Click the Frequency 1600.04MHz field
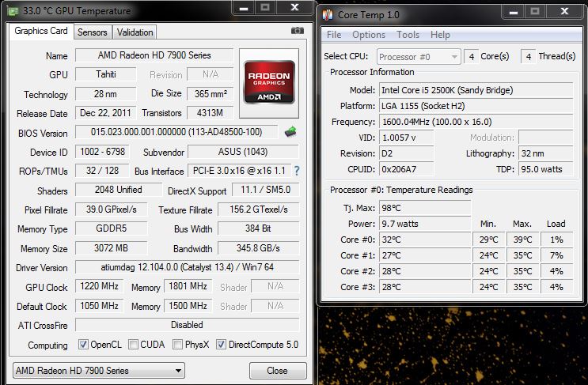Image resolution: width=588 pixels, height=385 pixels. pos(476,122)
